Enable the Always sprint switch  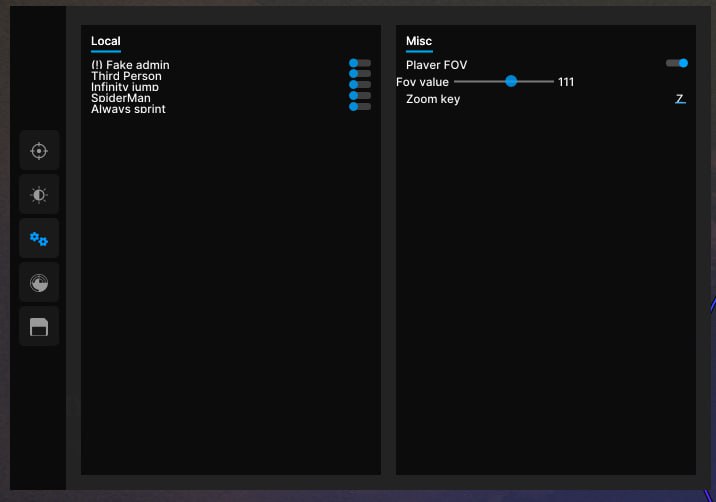[x=359, y=107]
